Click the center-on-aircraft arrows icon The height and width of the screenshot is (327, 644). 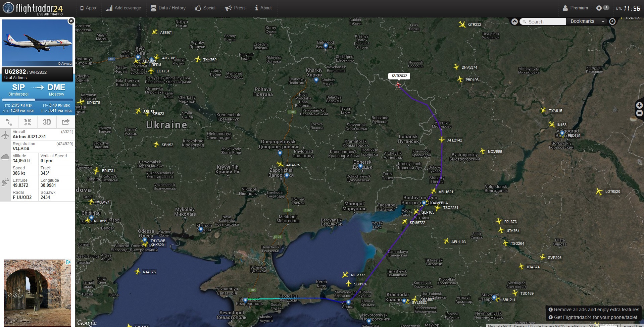[28, 122]
